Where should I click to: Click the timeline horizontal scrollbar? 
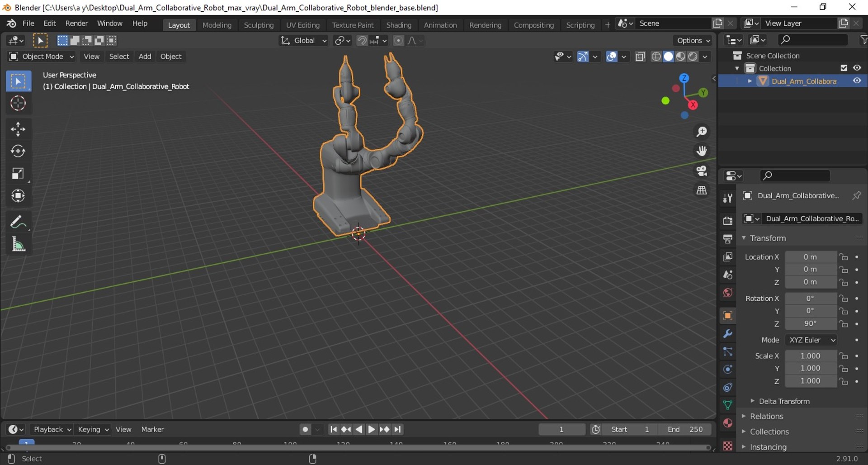(x=357, y=448)
